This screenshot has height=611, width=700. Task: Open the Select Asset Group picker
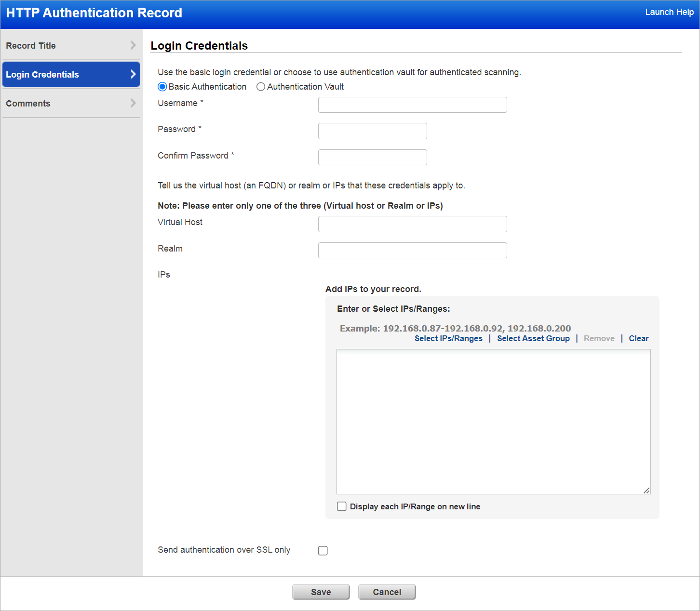coord(533,338)
